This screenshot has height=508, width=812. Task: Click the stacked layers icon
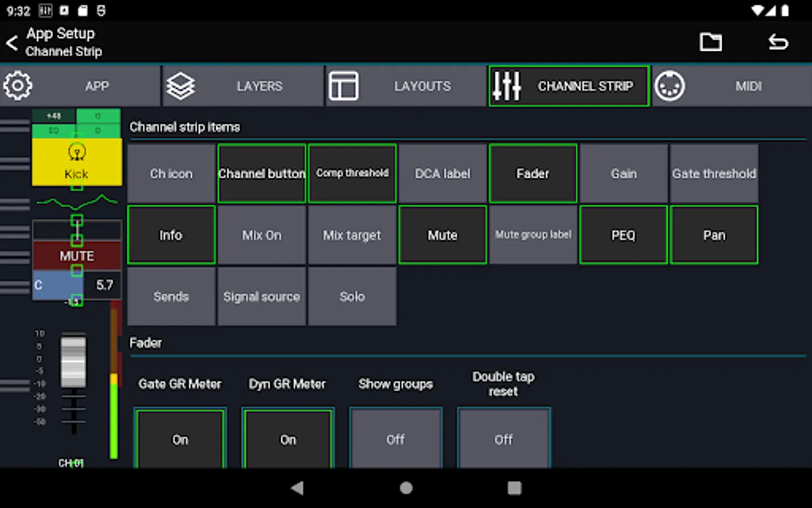pyautogui.click(x=180, y=86)
